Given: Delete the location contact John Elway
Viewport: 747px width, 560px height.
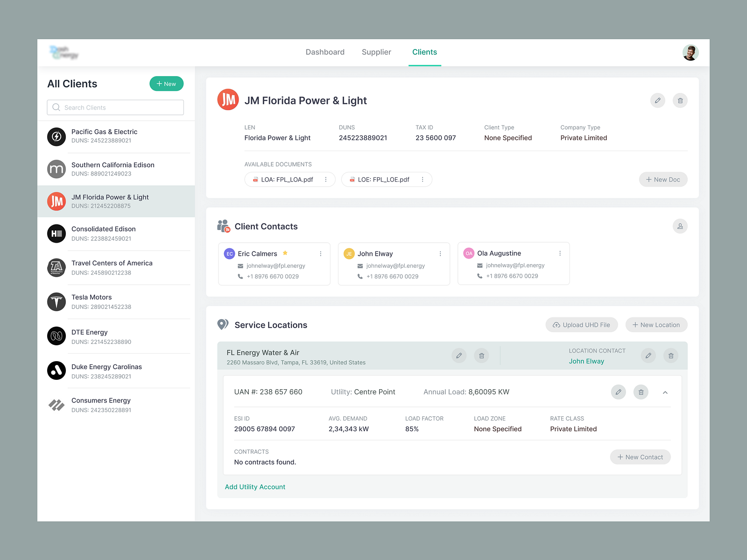Looking at the screenshot, I should (x=670, y=355).
